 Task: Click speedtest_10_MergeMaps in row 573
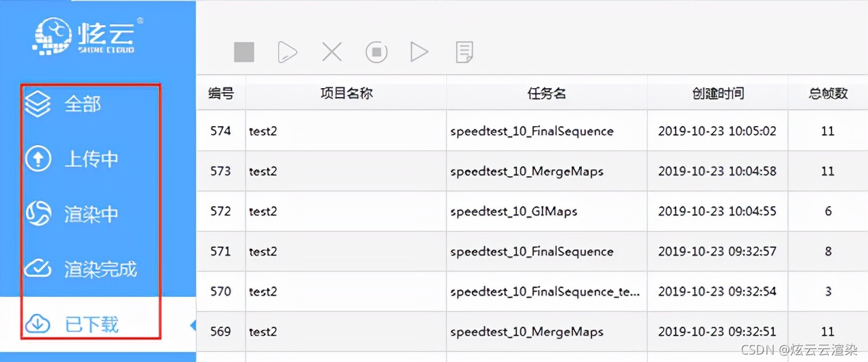(x=526, y=172)
